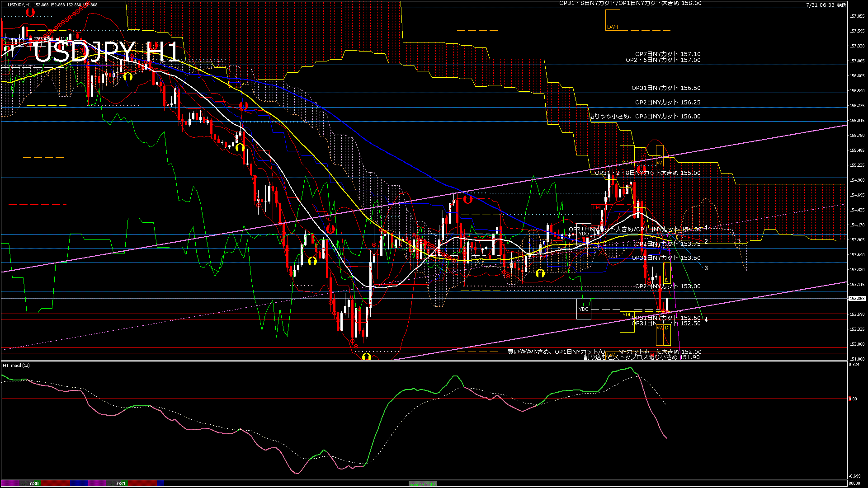Viewport: 868px width, 488px height.
Task: Click projection line number 4 label
Action: pos(706,319)
